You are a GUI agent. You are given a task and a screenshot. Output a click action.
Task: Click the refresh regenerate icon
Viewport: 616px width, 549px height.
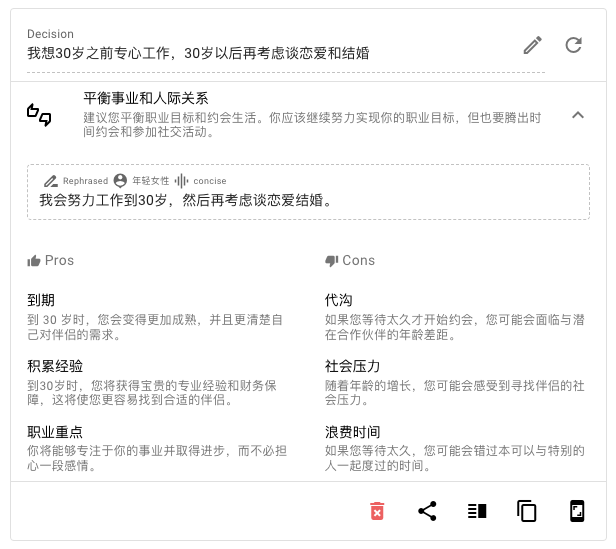click(x=574, y=45)
